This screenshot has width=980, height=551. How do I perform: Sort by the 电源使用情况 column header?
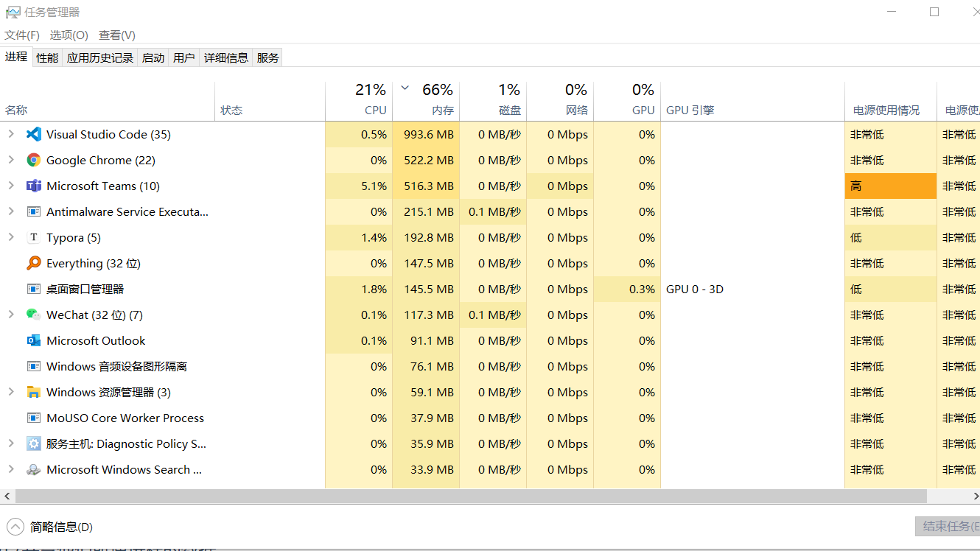point(891,102)
